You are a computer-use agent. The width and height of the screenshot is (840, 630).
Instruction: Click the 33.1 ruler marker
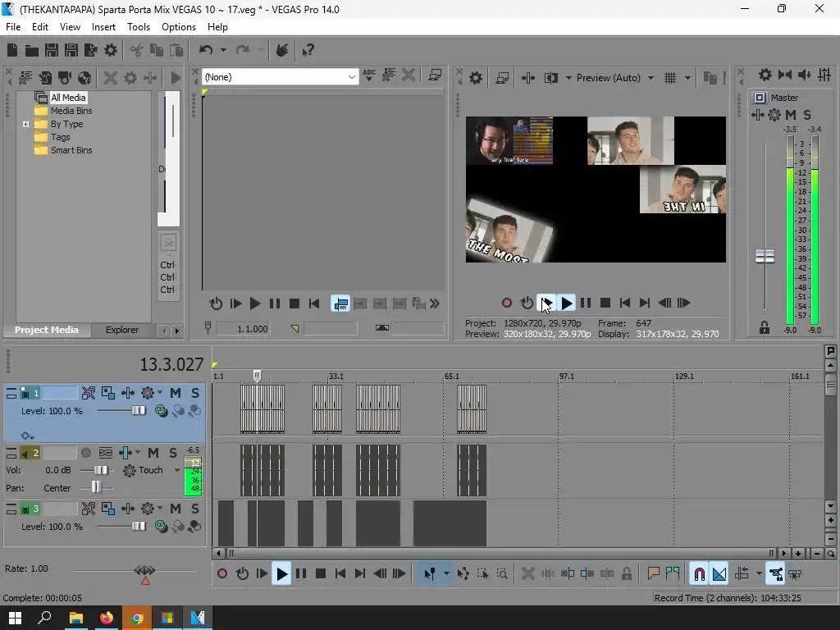tap(336, 377)
